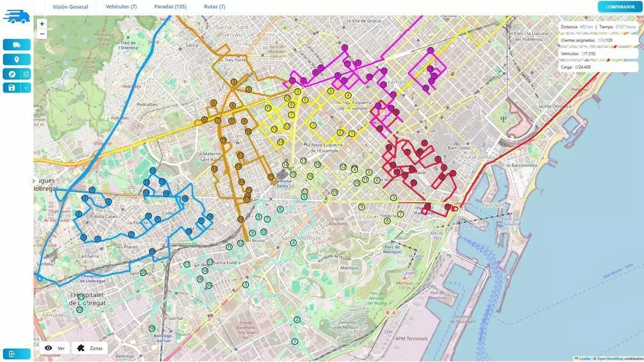
Task: Click the Clientes asignados info box
Action: [587, 40]
